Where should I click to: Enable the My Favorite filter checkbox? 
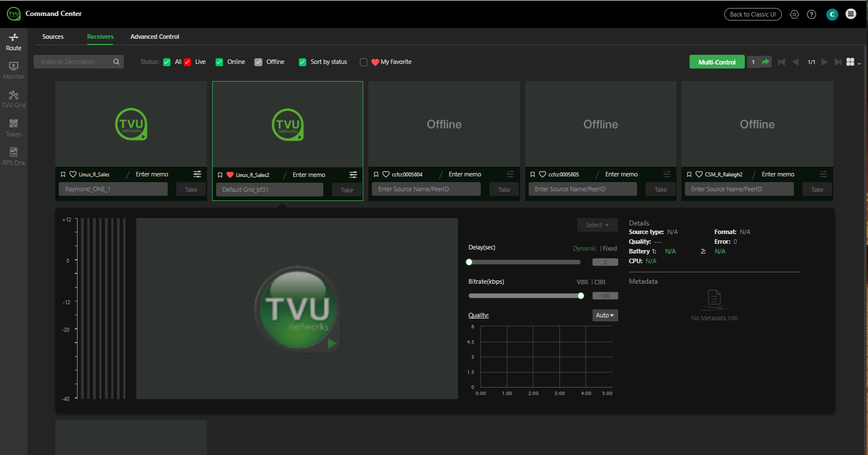(363, 62)
